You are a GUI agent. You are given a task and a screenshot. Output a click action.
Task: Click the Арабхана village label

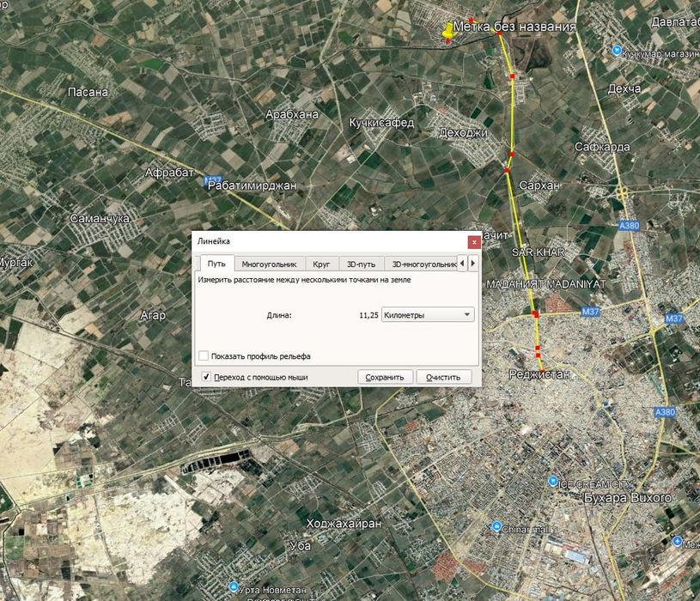tap(292, 115)
